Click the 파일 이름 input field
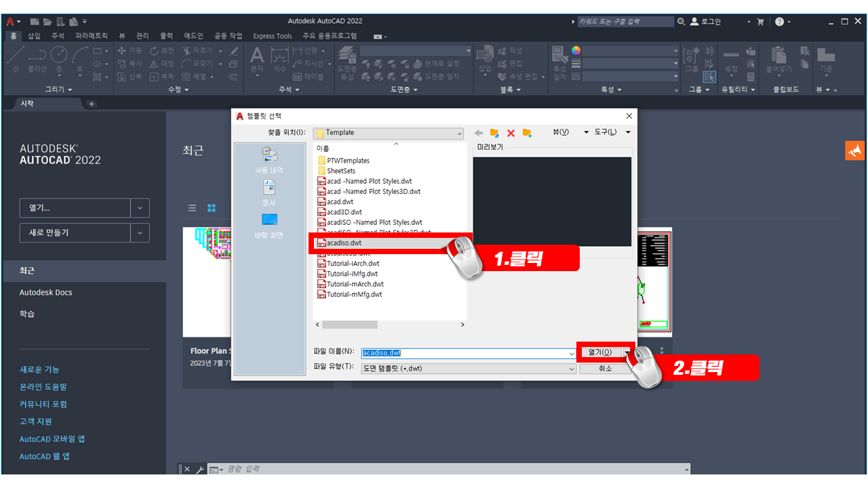 [x=468, y=353]
